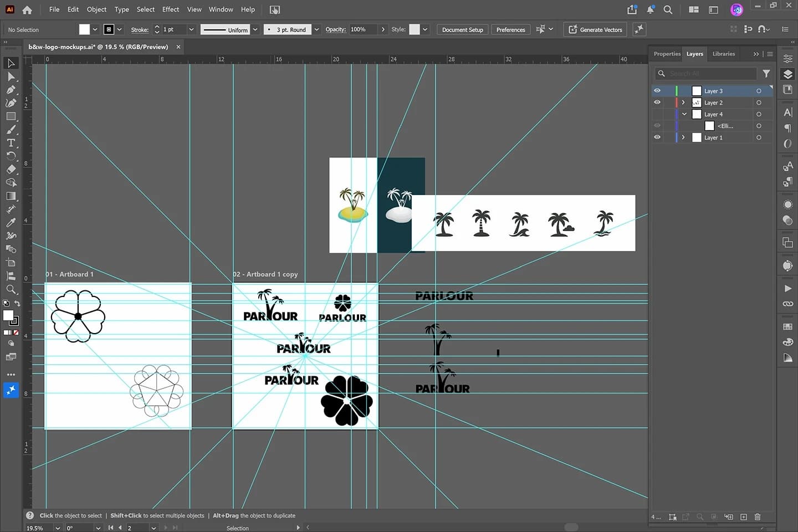Click the fill color swatch in control bar

(84, 29)
